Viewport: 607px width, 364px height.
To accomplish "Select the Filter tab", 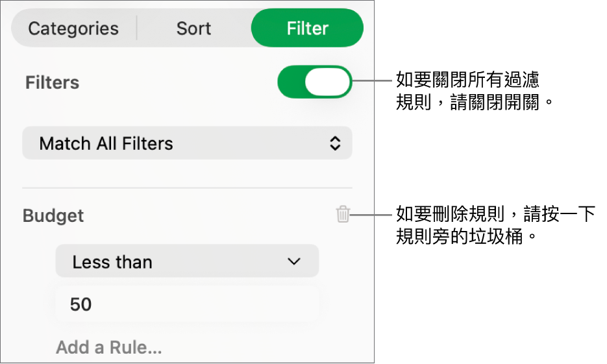I will pos(307,29).
